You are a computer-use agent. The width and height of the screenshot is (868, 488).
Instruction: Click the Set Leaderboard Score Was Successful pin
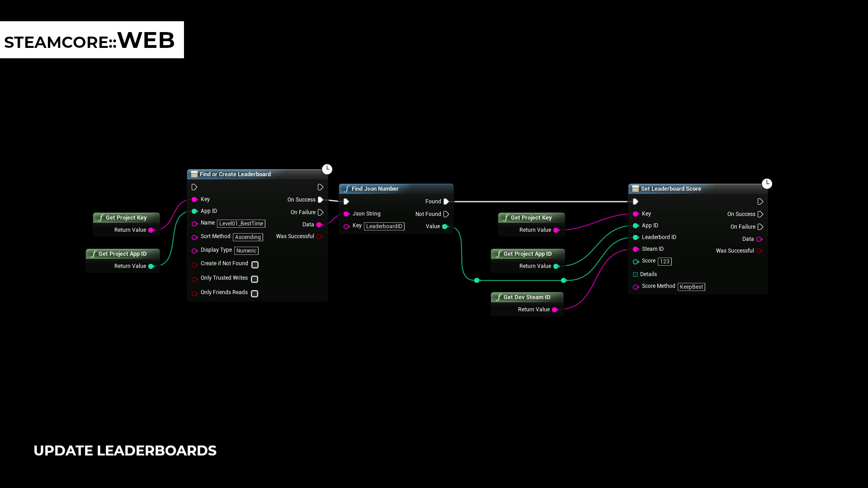point(759,251)
